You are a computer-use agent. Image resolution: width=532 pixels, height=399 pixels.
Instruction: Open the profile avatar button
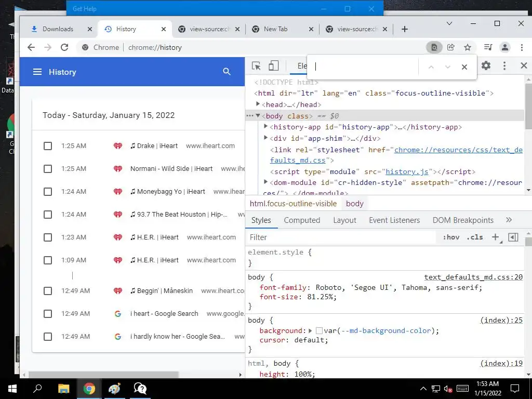[x=505, y=47]
